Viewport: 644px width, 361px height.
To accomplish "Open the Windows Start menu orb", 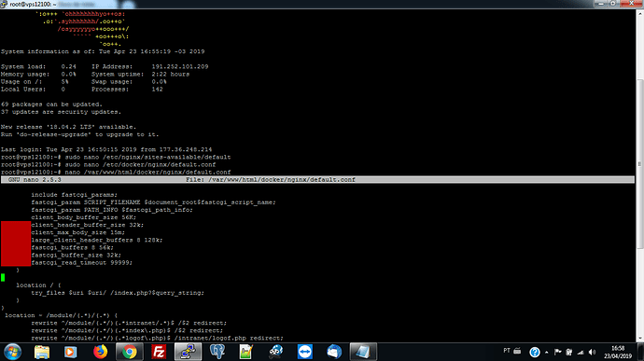I will point(13,352).
